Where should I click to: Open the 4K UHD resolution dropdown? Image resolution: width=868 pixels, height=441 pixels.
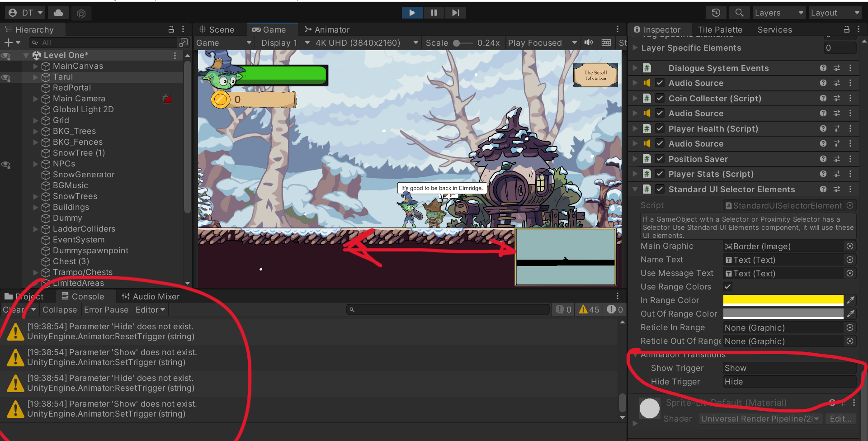coord(367,43)
